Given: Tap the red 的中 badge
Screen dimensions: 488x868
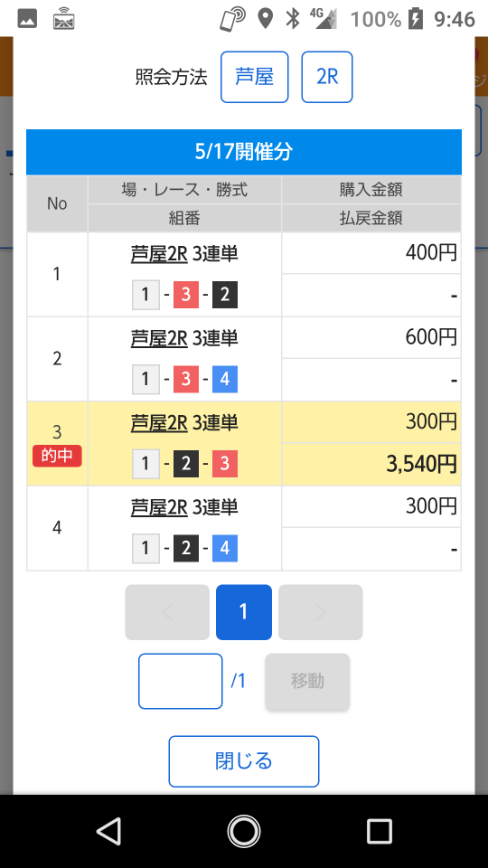Looking at the screenshot, I should click(x=57, y=456).
